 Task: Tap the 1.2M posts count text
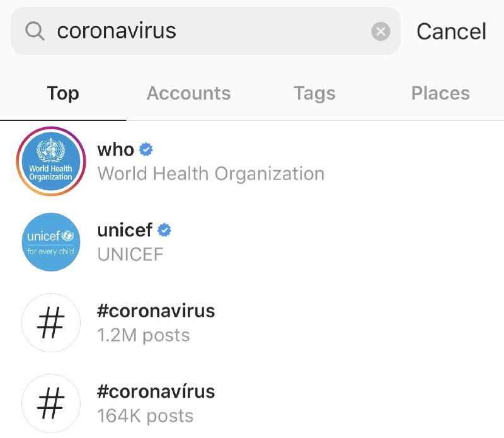(143, 335)
